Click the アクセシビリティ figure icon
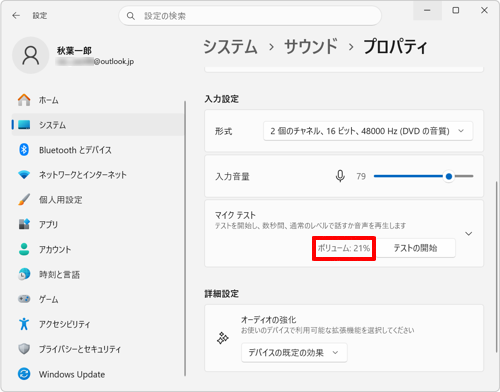This screenshot has height=392, width=500. click(x=24, y=324)
